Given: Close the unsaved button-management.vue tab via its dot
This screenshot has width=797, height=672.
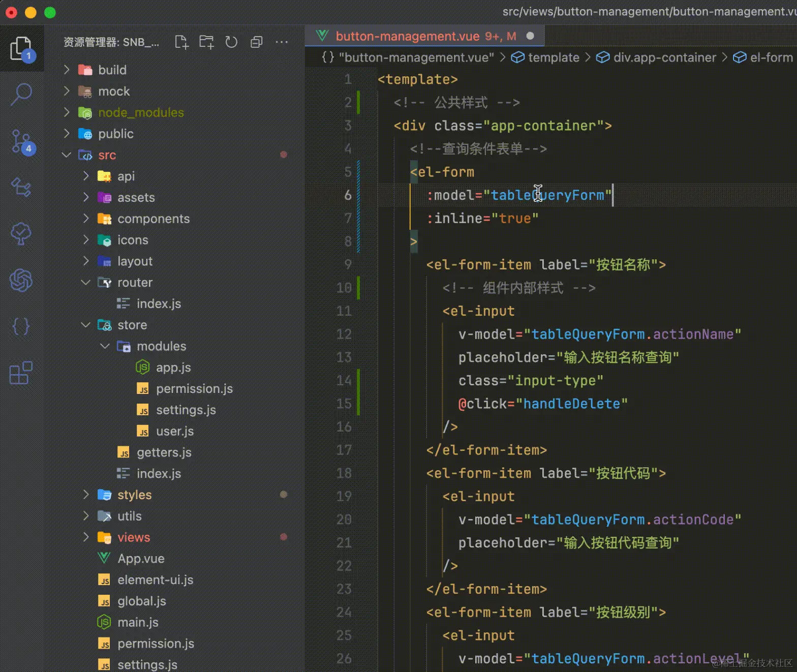Looking at the screenshot, I should 530,36.
